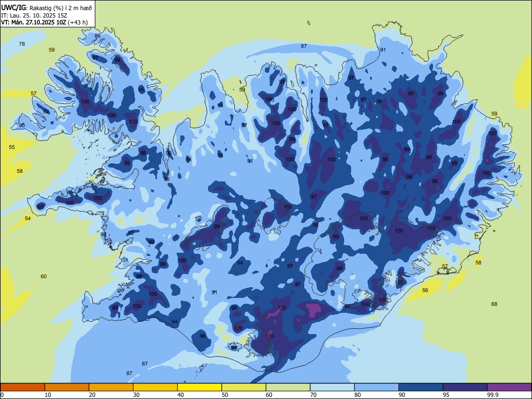The height and width of the screenshot is (399, 532).
Task: Click the orange 10–20 legend swatch
Action: coord(67,387)
